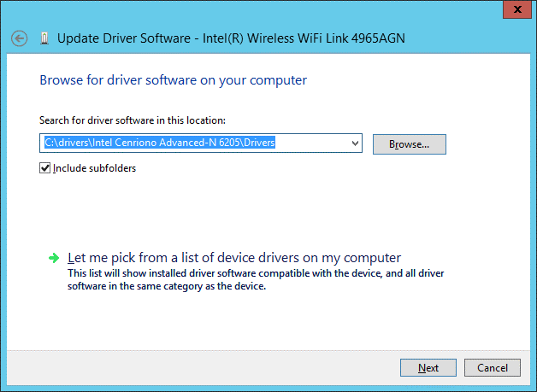537x392 pixels.
Task: Toggle the Include subfolders checkbox
Action: 45,168
